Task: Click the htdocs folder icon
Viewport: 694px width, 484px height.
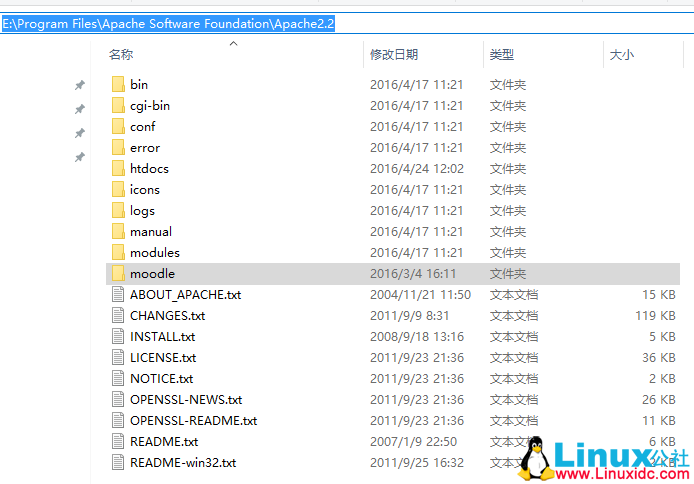Action: tap(118, 168)
